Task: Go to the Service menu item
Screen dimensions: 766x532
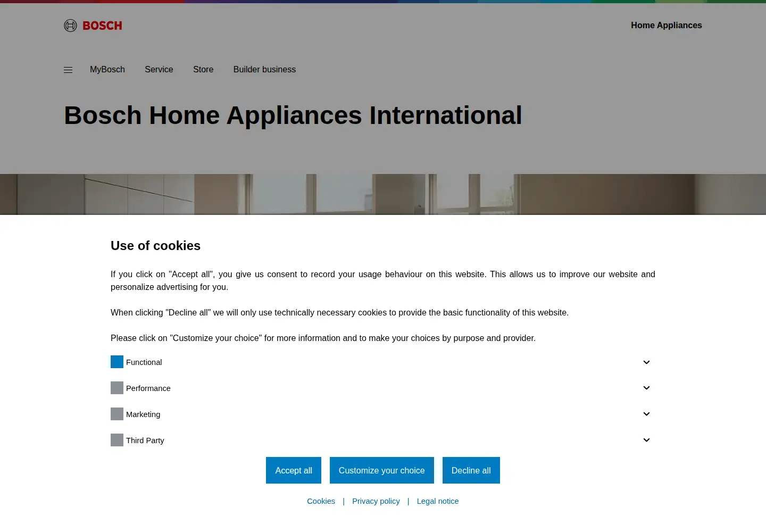Action: click(x=159, y=70)
